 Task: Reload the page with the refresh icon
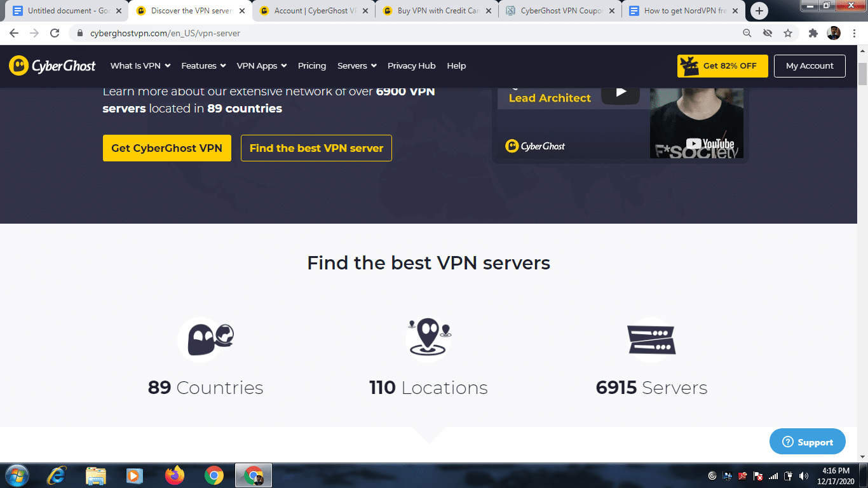tap(55, 33)
